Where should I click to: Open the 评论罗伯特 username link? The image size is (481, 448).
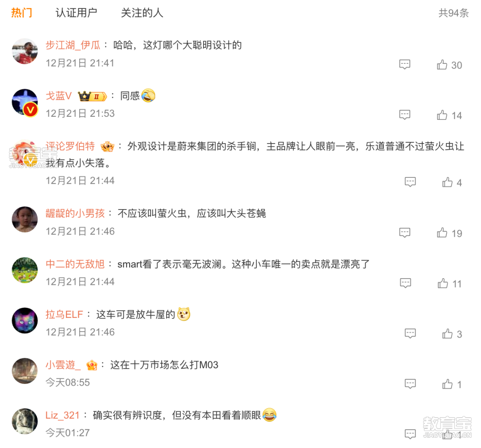(70, 146)
